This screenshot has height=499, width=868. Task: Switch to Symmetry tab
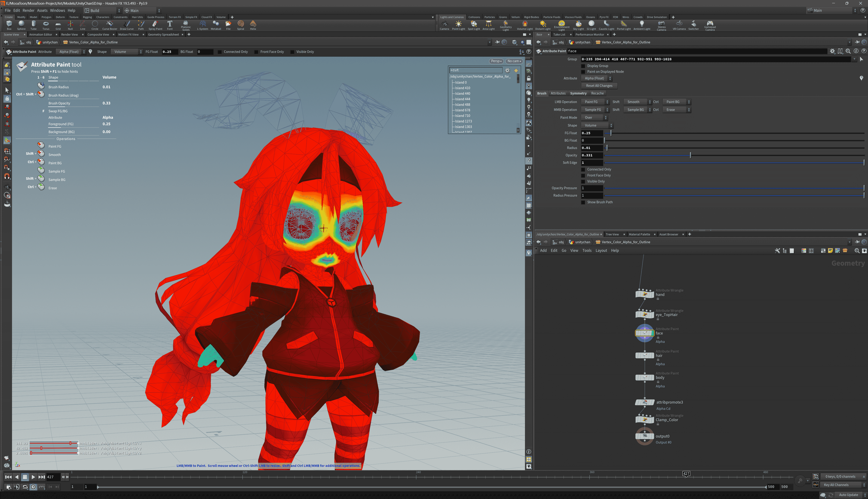[578, 93]
